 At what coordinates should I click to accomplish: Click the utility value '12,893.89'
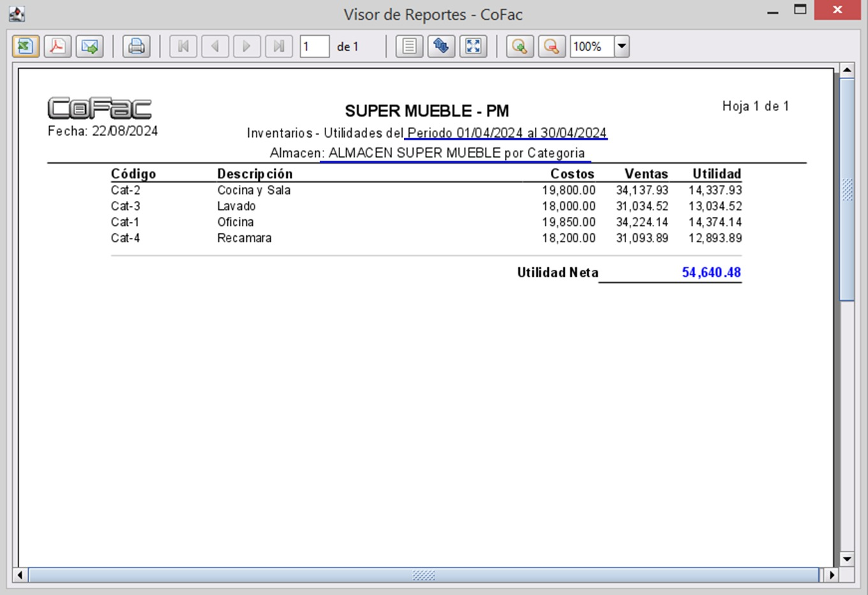[x=715, y=238]
